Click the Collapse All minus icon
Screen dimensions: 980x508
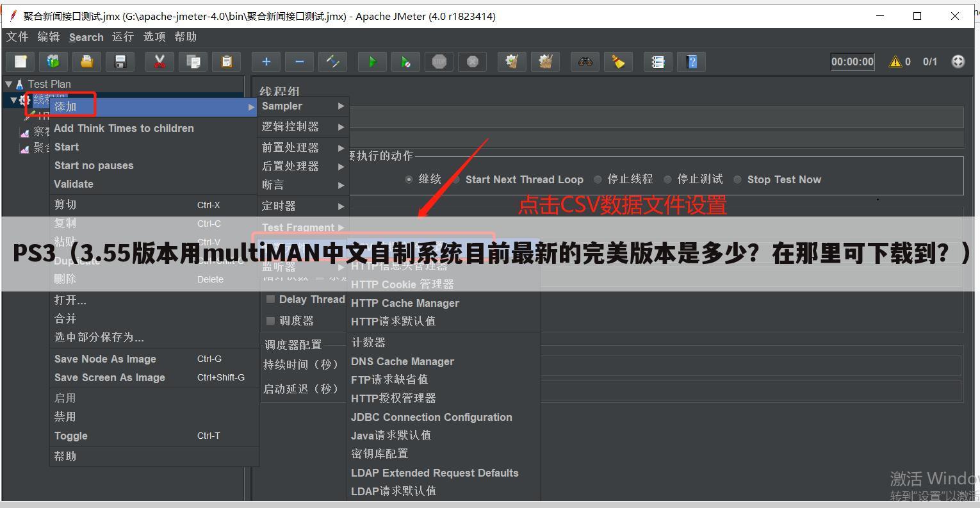(299, 61)
